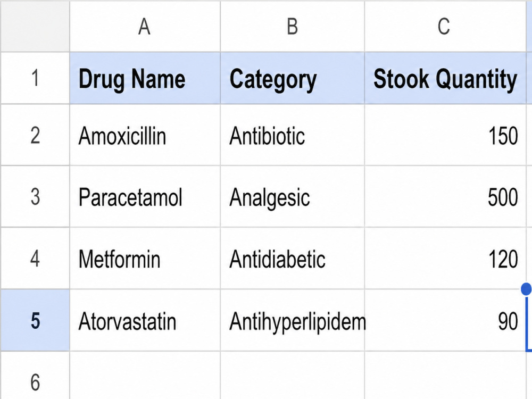Select the Stook Quantity header cell
This screenshot has height=399, width=532.
[x=445, y=78]
